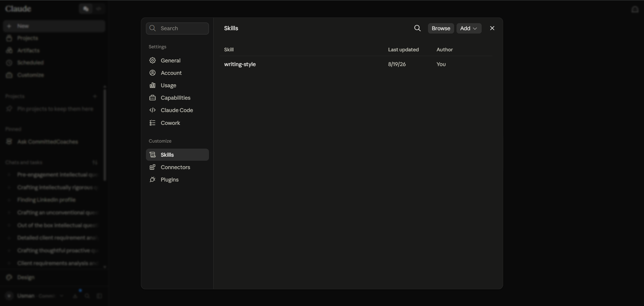
Task: Click the Last updated column header
Action: coord(403,50)
